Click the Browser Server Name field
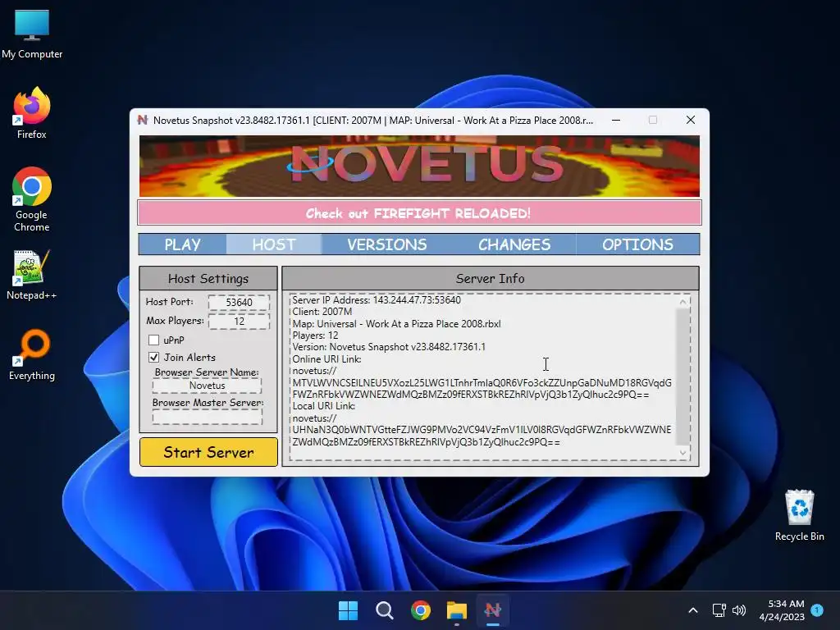Viewport: 840px width, 630px height. (x=208, y=386)
